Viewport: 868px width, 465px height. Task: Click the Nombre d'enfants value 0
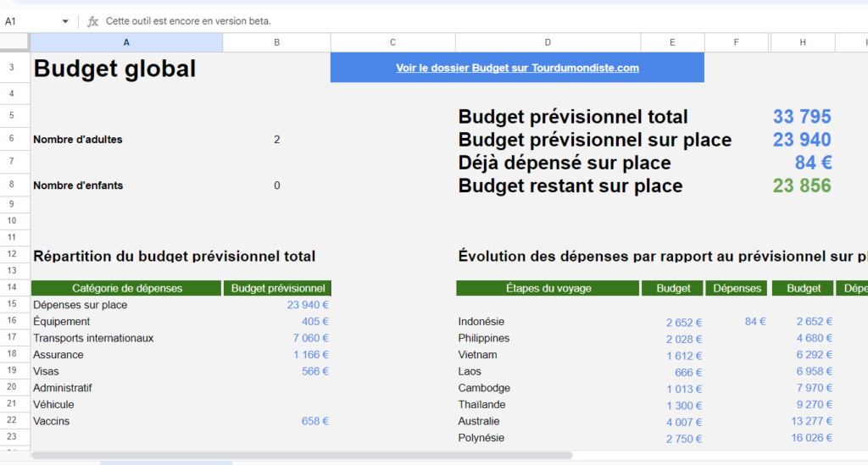coord(276,185)
